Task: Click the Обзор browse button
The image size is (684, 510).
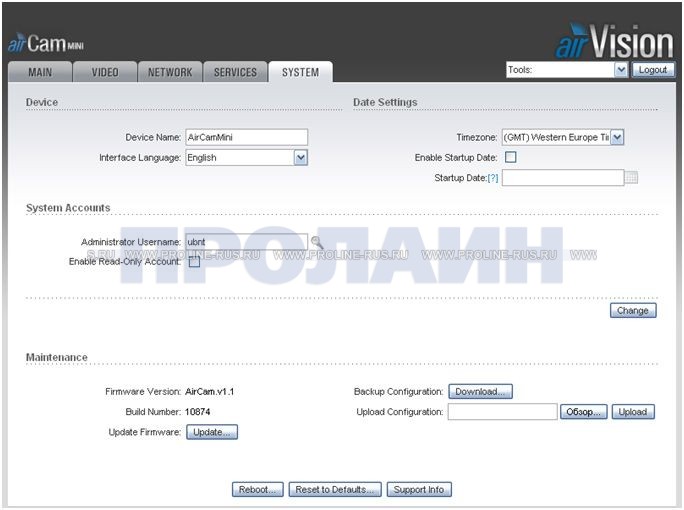Action: tap(583, 412)
